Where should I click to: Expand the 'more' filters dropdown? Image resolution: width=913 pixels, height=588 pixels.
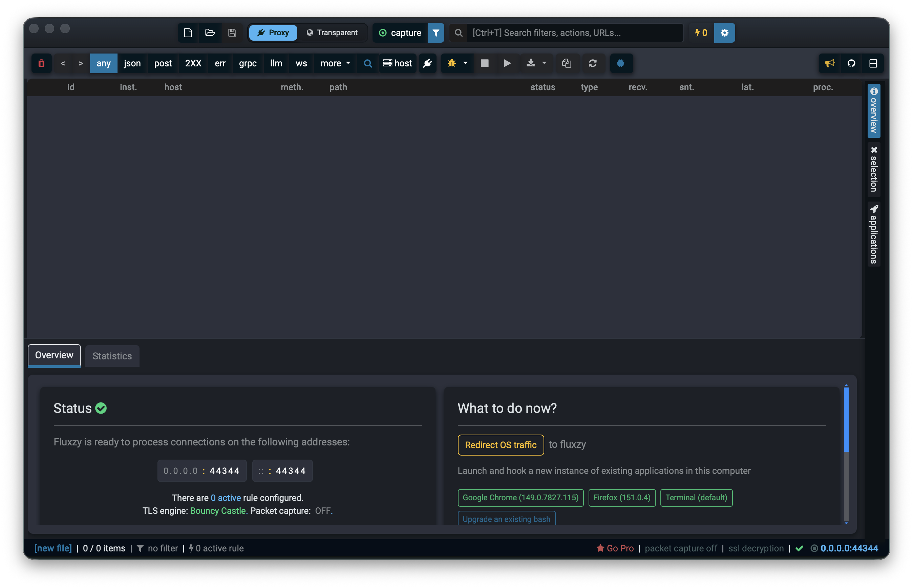(335, 63)
